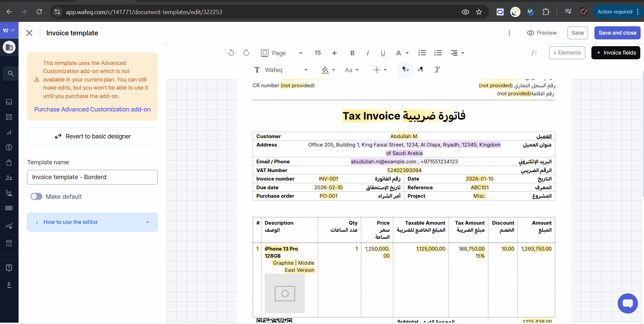The image size is (644, 324).
Task: Open the text color dropdown
Action: [x=402, y=53]
